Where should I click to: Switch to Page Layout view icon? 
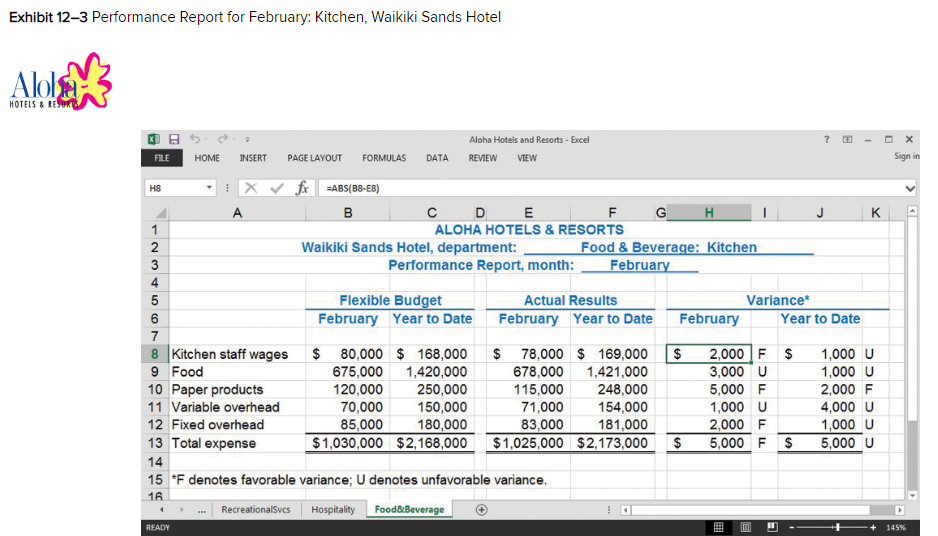pos(745,527)
